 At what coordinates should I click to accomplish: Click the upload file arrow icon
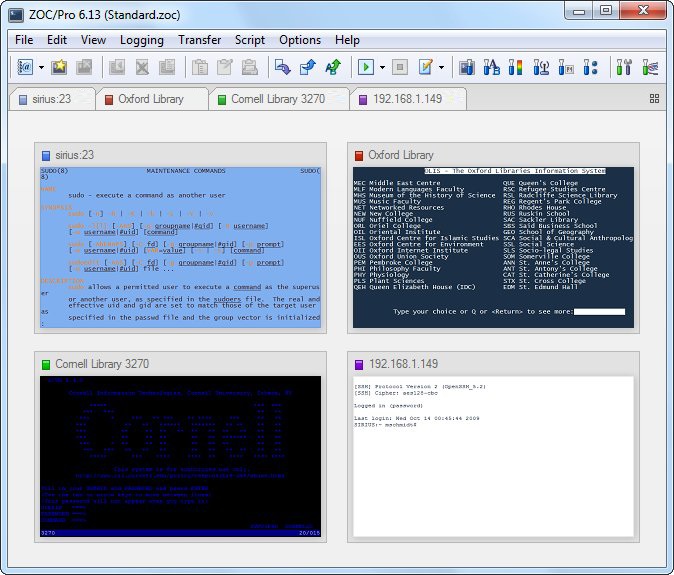click(x=307, y=67)
